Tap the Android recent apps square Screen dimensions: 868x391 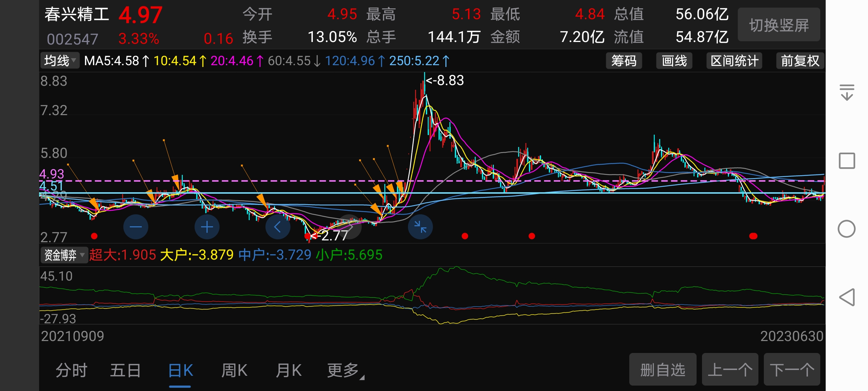pyautogui.click(x=847, y=161)
